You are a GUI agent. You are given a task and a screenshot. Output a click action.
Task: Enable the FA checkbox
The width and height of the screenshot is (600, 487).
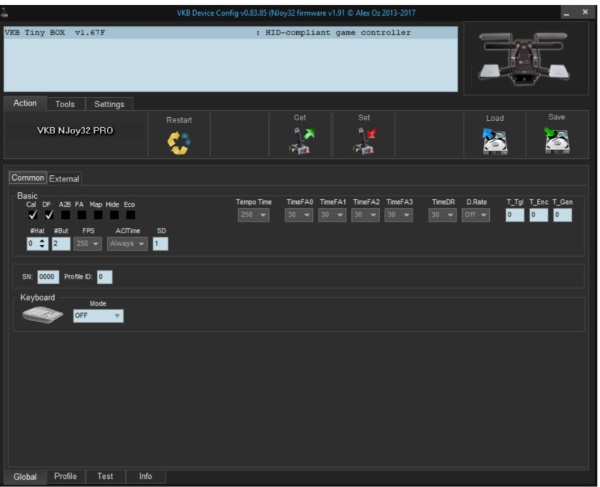tap(82, 215)
